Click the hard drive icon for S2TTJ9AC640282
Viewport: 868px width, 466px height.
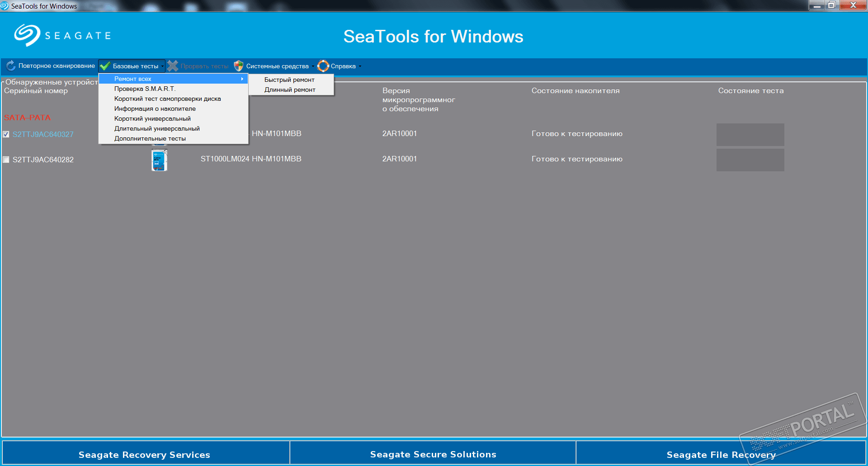coord(159,160)
